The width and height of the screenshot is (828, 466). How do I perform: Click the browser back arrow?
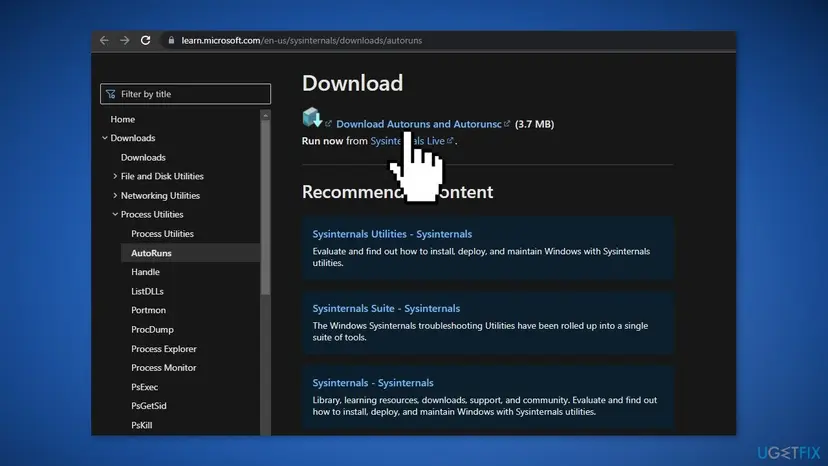pyautogui.click(x=104, y=41)
